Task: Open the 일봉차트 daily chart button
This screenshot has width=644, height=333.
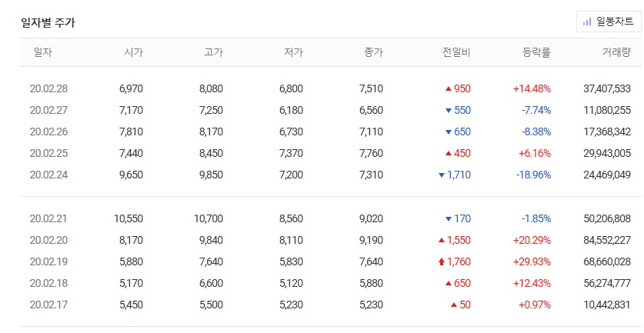Action: (x=609, y=22)
